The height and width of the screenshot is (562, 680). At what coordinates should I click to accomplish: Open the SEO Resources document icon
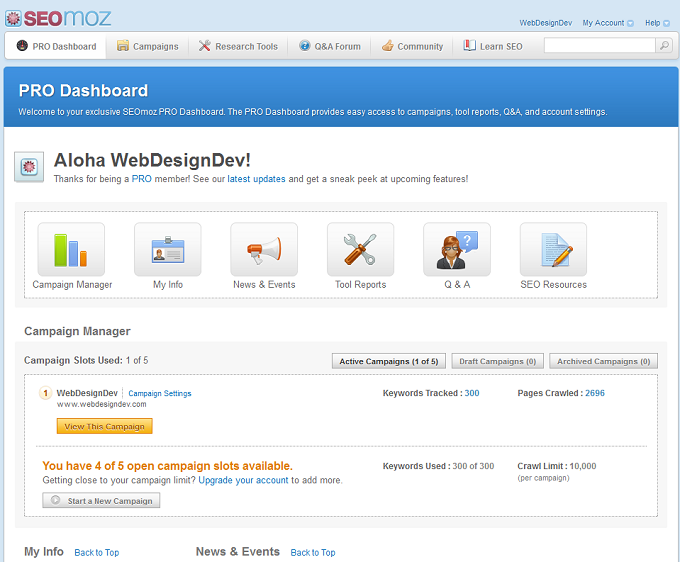coord(553,249)
